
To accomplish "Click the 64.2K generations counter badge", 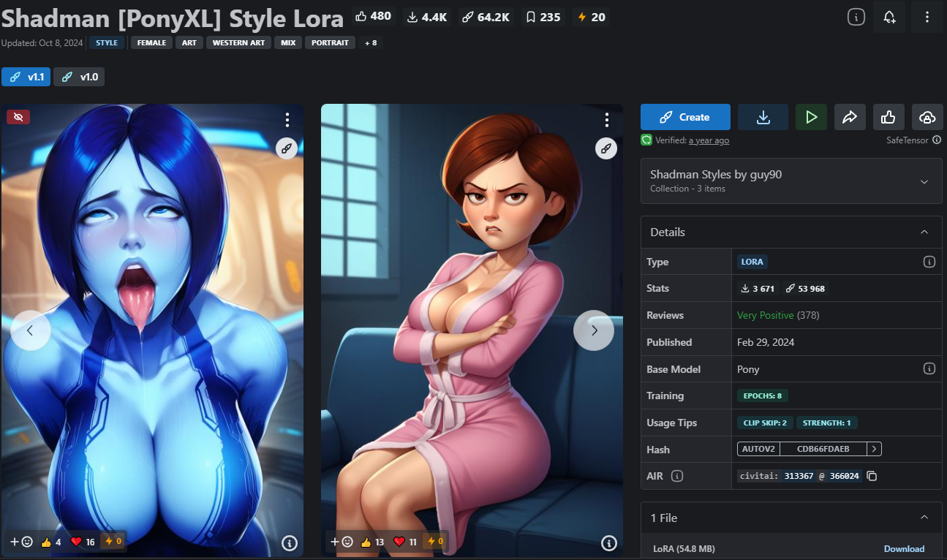I will coord(486,17).
